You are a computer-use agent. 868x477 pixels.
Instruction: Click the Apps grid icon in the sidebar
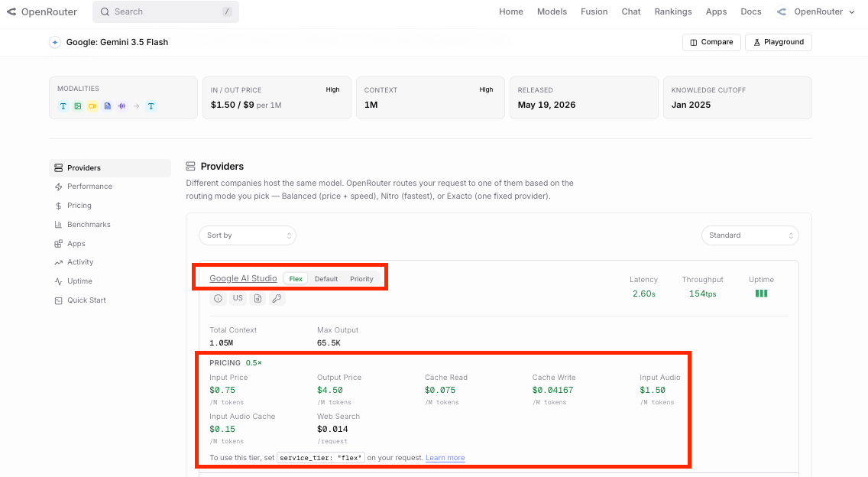(58, 244)
